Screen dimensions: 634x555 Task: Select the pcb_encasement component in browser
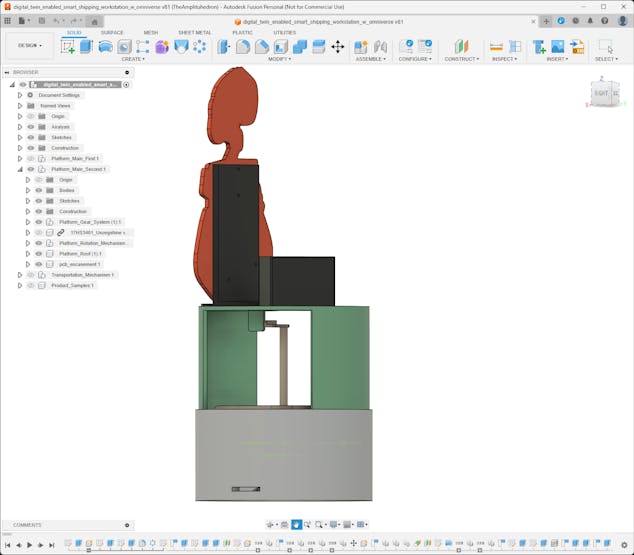(x=79, y=264)
